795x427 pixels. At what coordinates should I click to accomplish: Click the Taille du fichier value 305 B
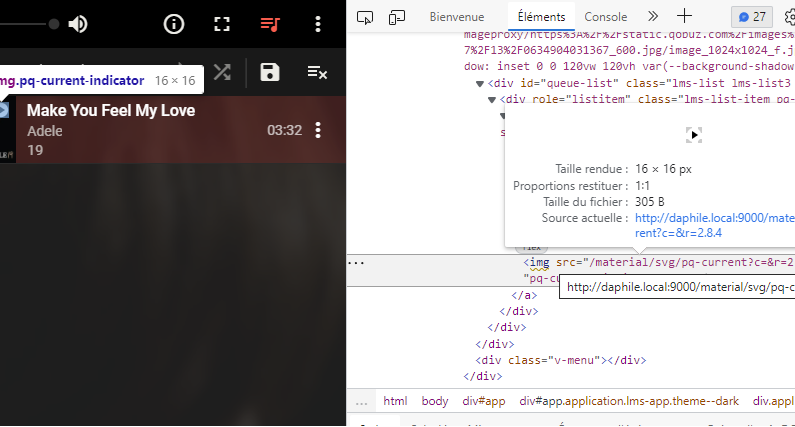coord(649,202)
